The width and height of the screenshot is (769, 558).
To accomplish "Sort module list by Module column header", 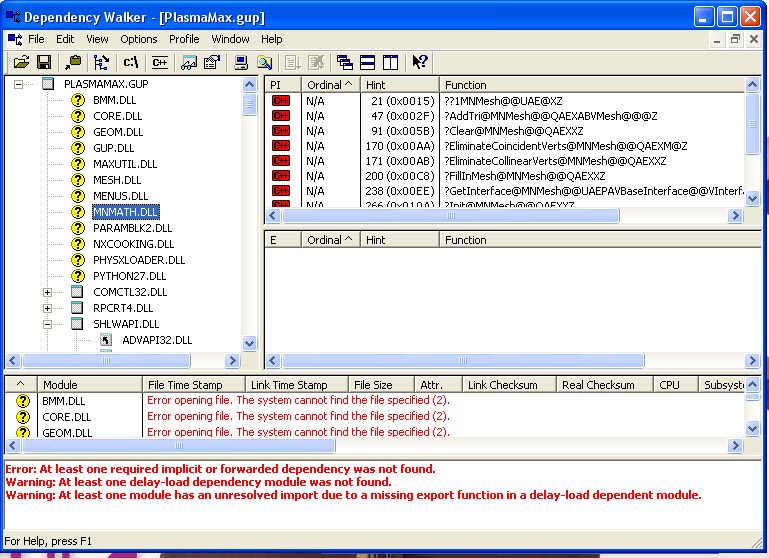I will pos(90,385).
